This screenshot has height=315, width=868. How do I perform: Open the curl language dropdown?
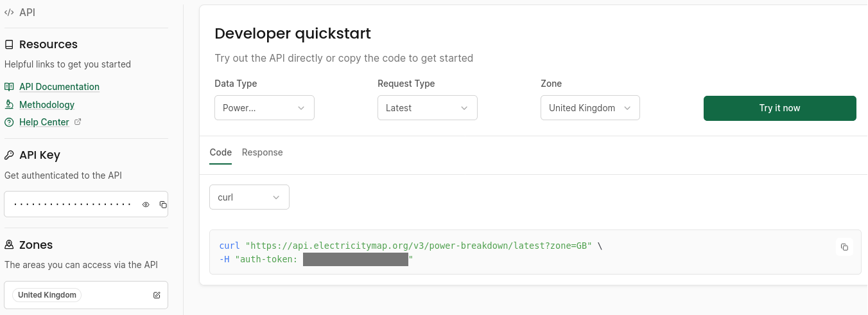click(x=249, y=197)
